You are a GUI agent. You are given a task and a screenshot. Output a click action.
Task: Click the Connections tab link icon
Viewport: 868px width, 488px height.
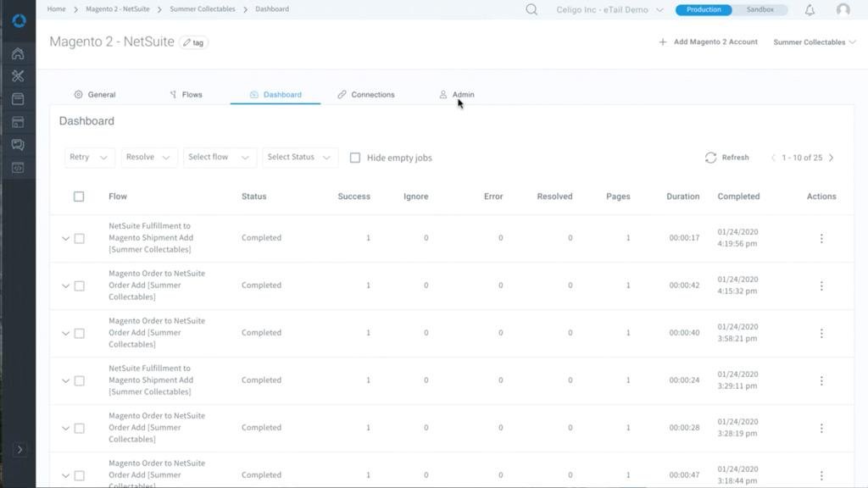coord(342,95)
